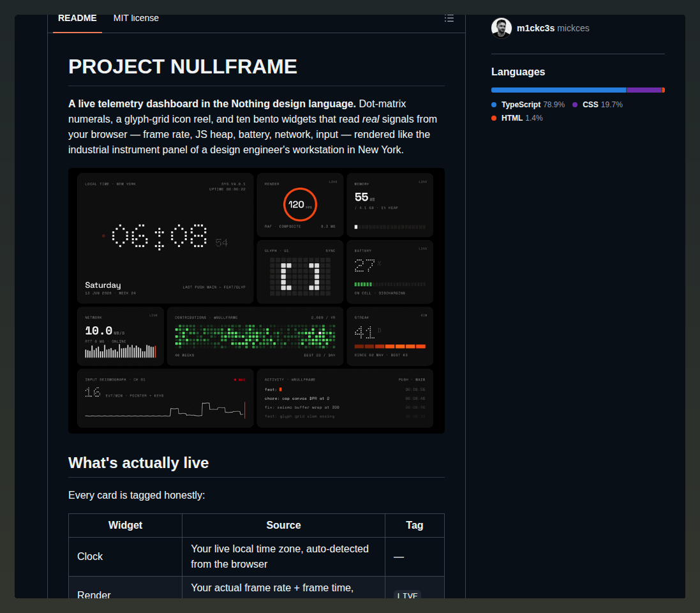
Task: Open the README outline menu icon
Action: [449, 19]
